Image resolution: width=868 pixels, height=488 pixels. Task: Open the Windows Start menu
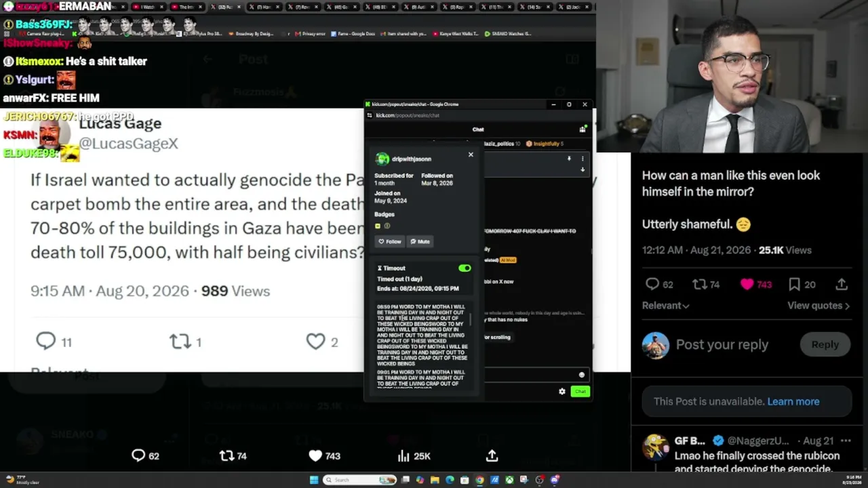314,480
